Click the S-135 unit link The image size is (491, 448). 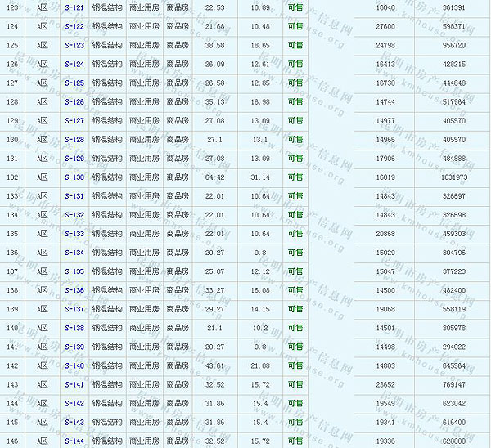74,271
